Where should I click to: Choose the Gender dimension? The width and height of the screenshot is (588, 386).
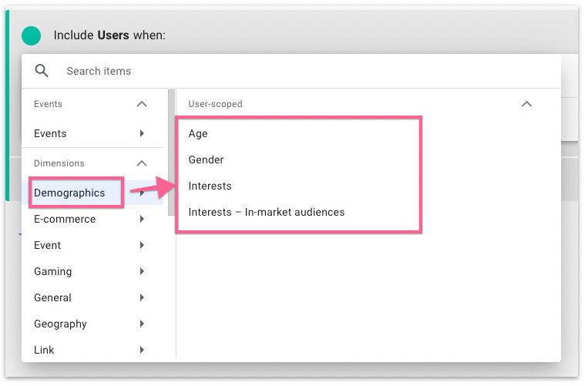pos(206,159)
